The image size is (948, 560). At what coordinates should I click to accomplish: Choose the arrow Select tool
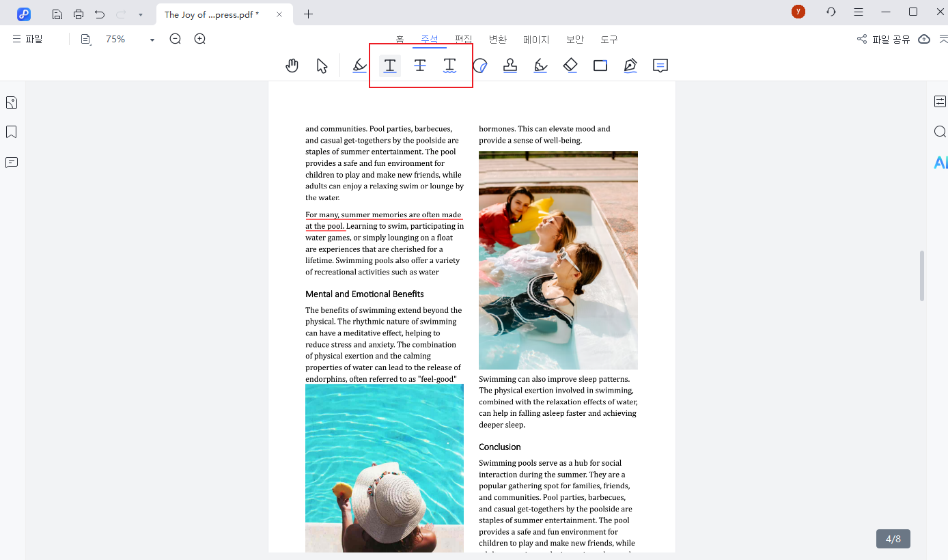coord(322,66)
